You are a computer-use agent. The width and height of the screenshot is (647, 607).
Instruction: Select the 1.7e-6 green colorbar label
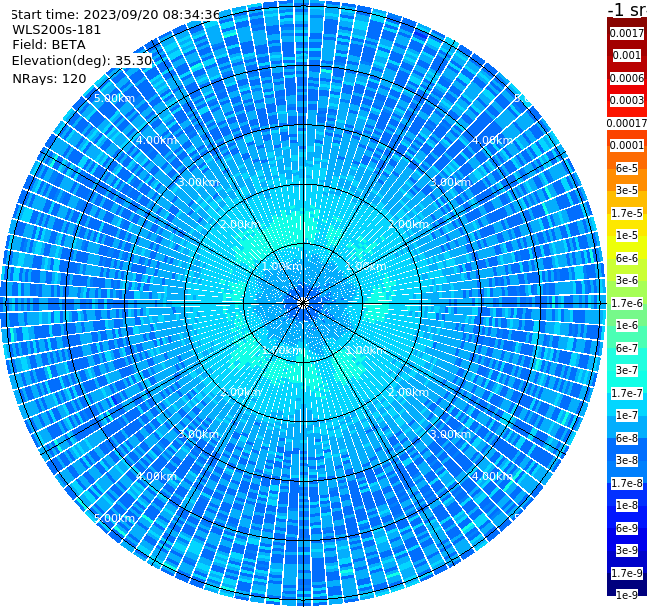click(627, 303)
